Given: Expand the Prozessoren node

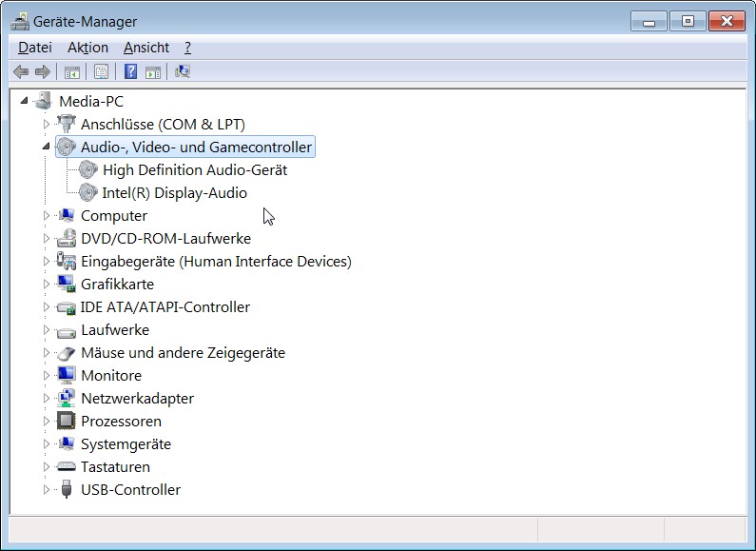Looking at the screenshot, I should (47, 421).
